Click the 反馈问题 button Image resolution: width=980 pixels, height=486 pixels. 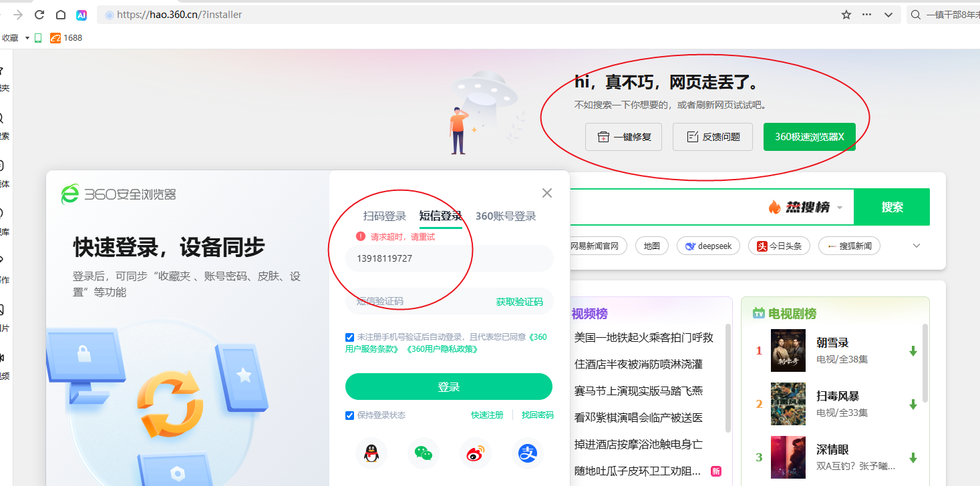tap(713, 137)
